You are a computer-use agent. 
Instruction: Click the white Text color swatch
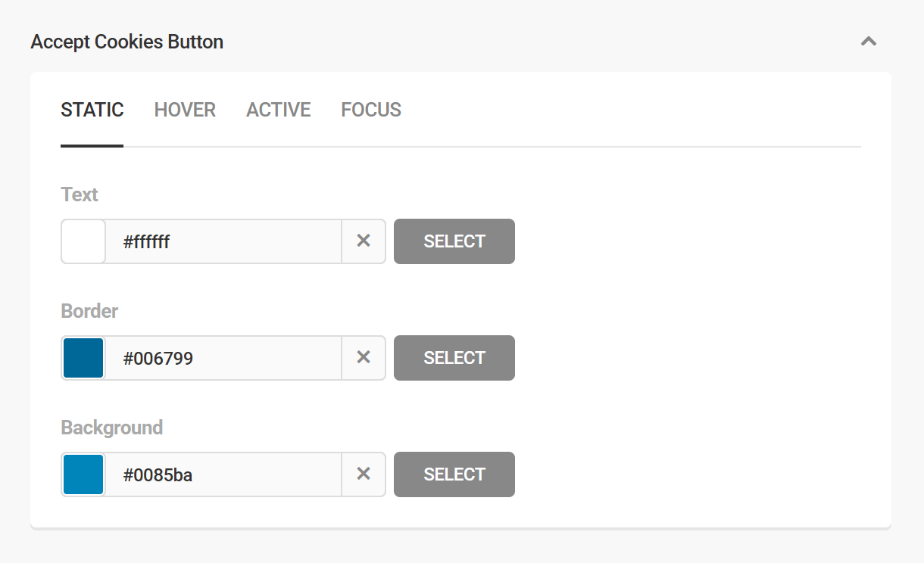[83, 241]
